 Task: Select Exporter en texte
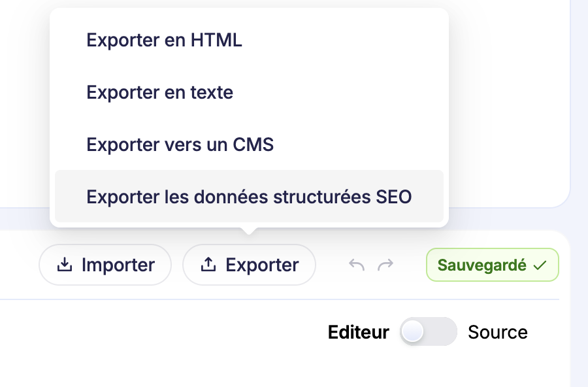159,92
